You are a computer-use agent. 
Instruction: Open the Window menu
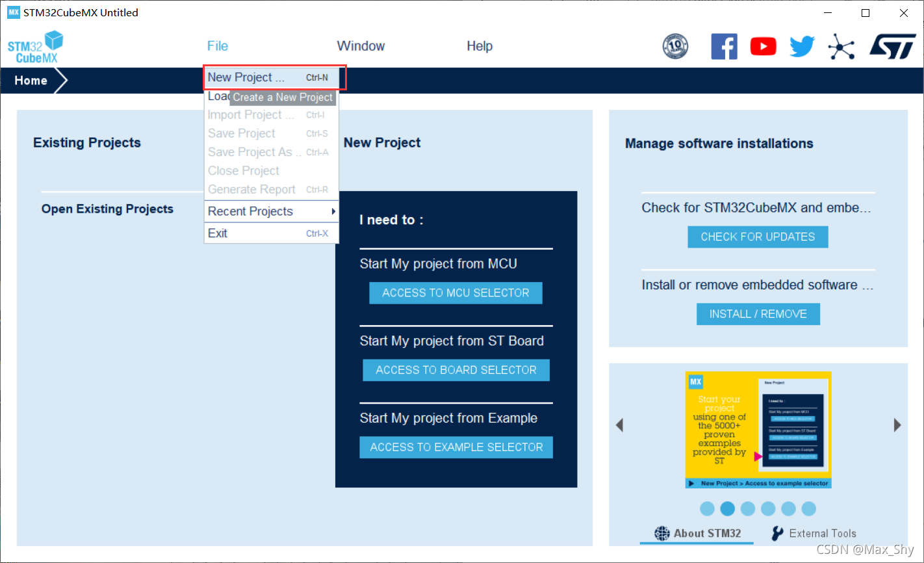tap(361, 46)
